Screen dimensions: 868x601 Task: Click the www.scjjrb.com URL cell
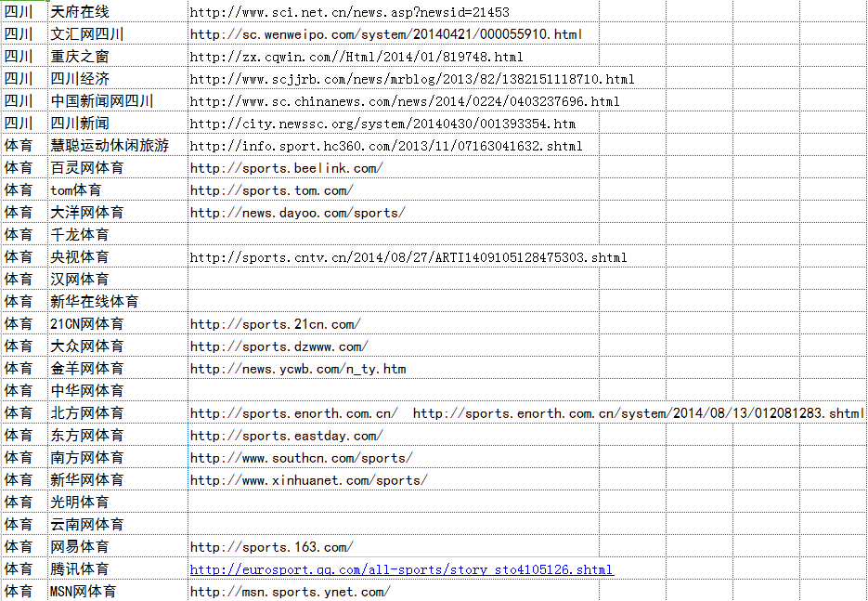394,79
